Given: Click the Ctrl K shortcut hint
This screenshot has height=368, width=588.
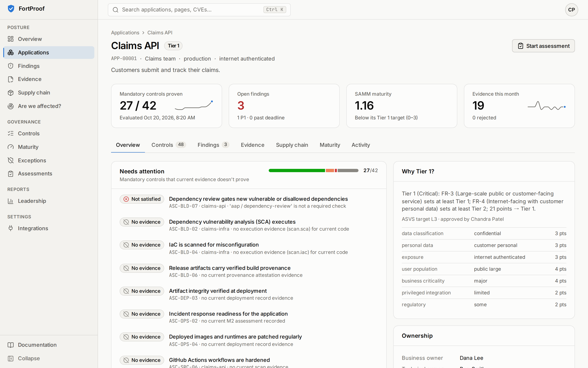Looking at the screenshot, I should pyautogui.click(x=275, y=10).
